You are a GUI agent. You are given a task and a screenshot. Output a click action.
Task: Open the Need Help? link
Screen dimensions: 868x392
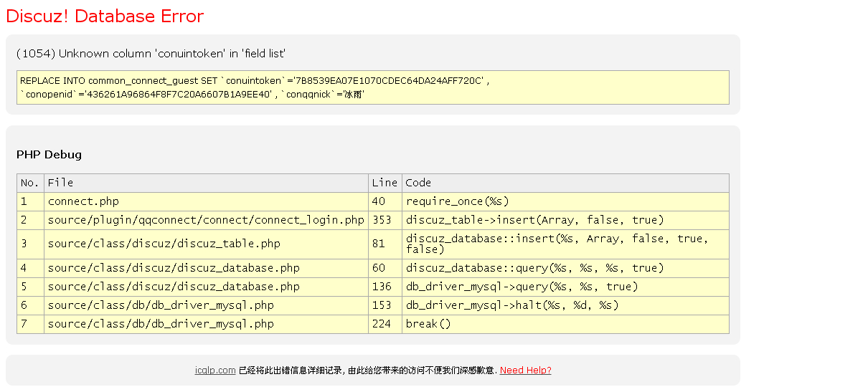pos(525,371)
